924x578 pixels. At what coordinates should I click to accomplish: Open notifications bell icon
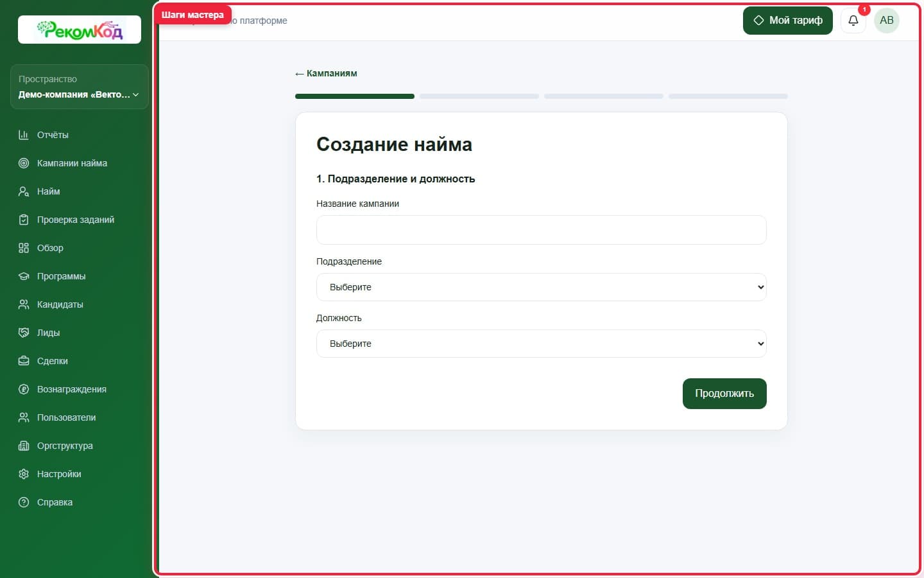[853, 21]
